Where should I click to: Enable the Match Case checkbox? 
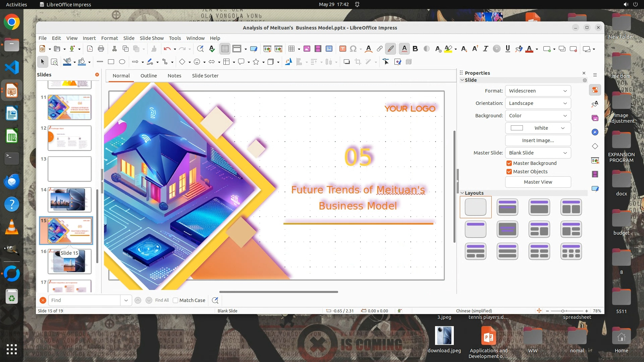pos(175,300)
